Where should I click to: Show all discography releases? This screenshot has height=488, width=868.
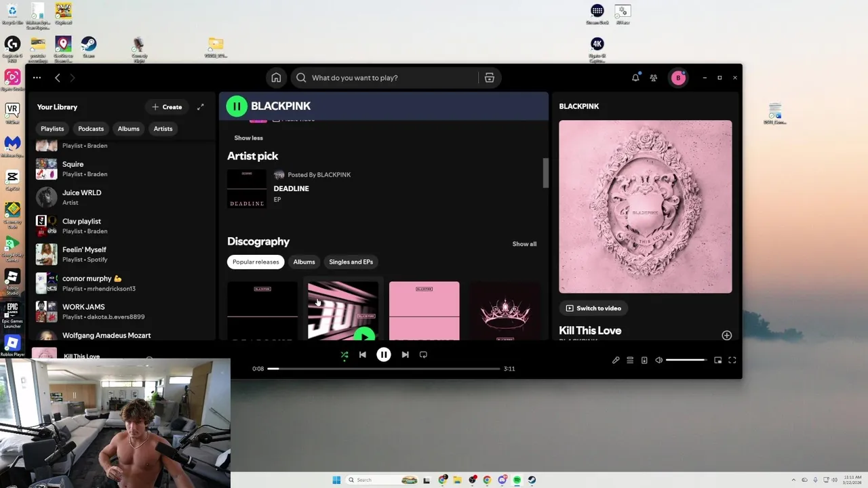(524, 244)
